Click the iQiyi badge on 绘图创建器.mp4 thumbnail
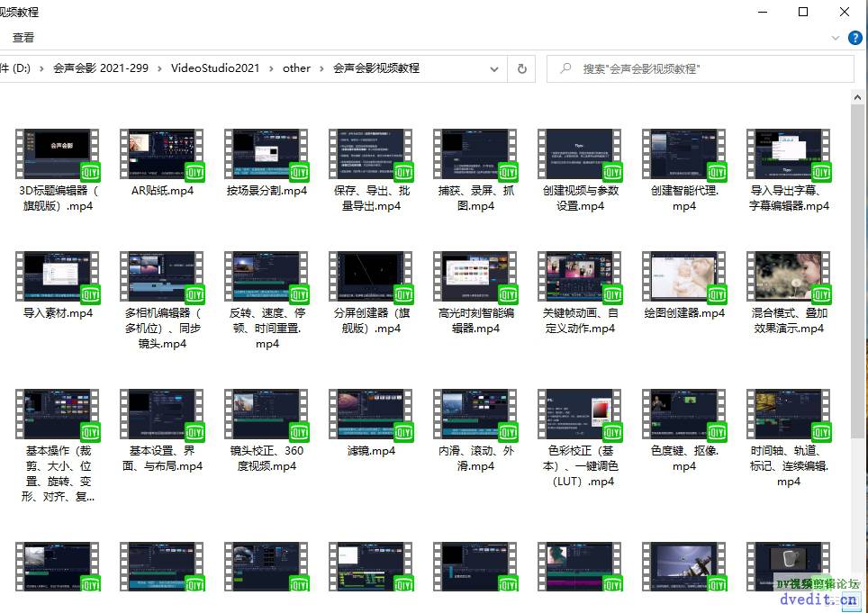 (716, 293)
